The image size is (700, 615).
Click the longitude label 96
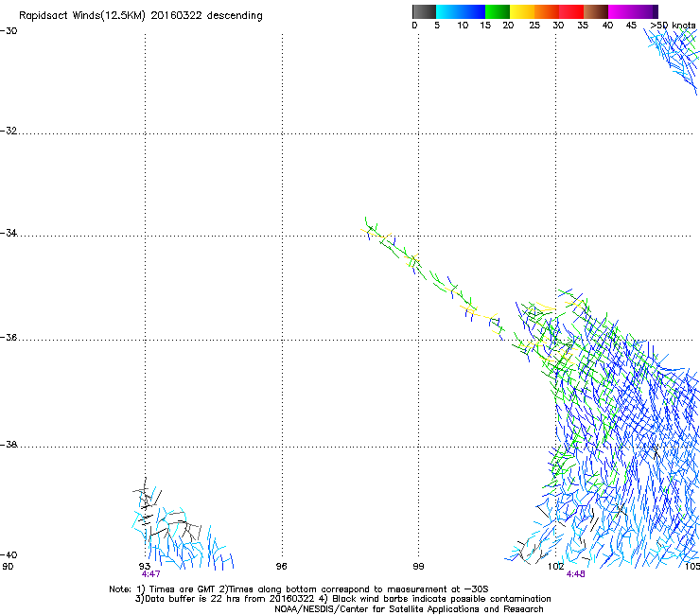[281, 567]
